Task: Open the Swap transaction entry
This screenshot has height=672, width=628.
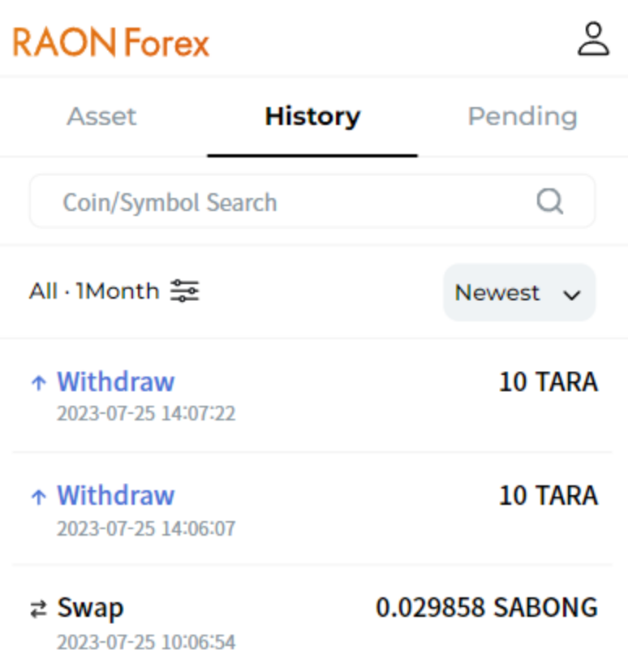Action: pyautogui.click(x=90, y=608)
